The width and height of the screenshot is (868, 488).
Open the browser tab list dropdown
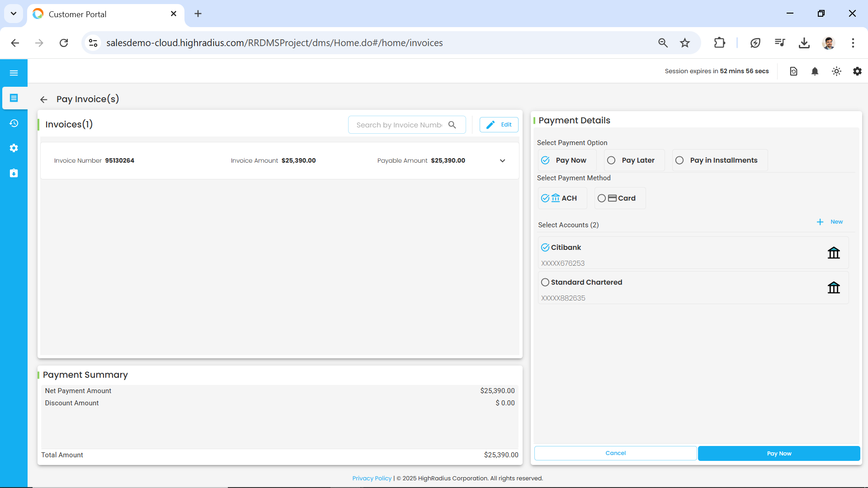[x=14, y=14]
